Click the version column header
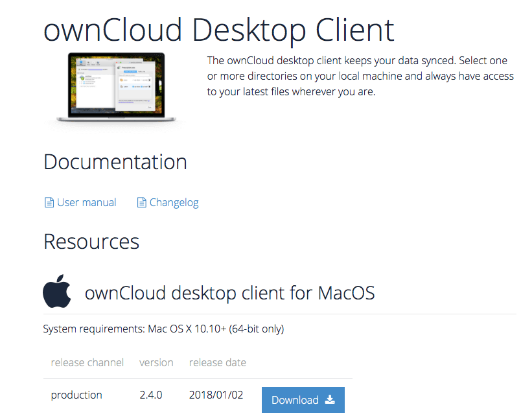This screenshot has height=420, width=521. pyautogui.click(x=156, y=362)
